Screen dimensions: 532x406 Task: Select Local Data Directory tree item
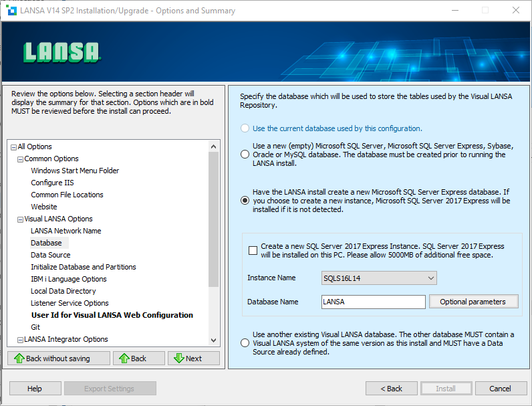click(x=63, y=291)
